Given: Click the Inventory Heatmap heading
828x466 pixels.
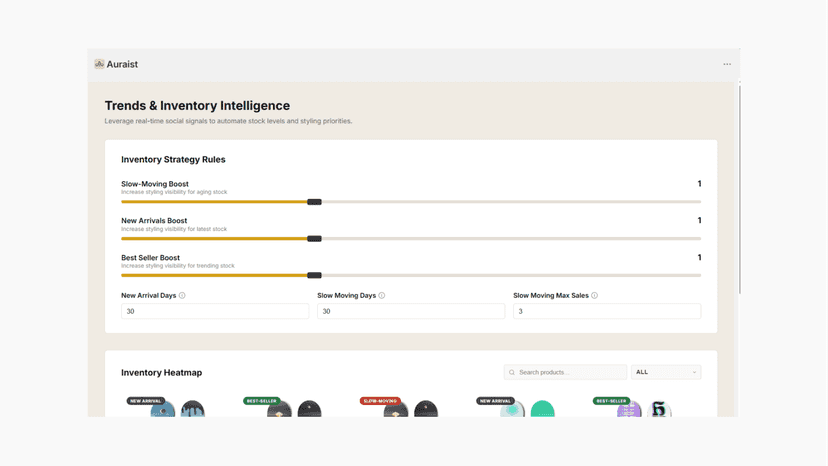Looking at the screenshot, I should click(x=162, y=372).
